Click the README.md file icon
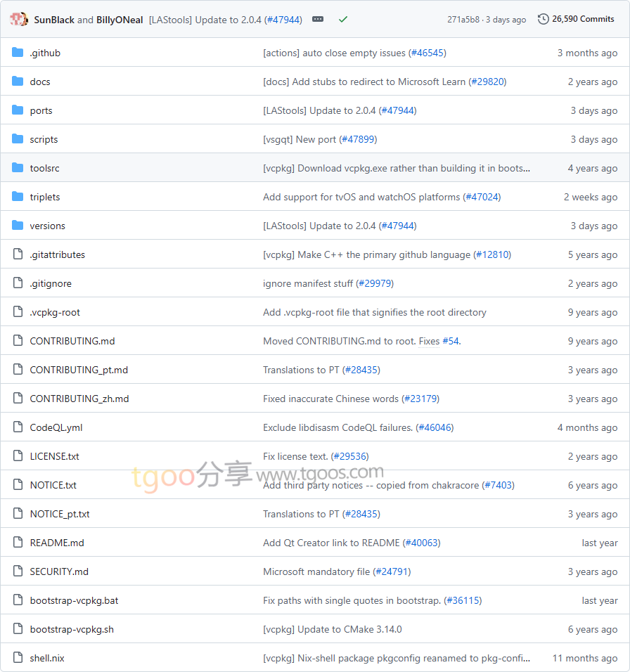Screen dimensions: 630x672 18,543
